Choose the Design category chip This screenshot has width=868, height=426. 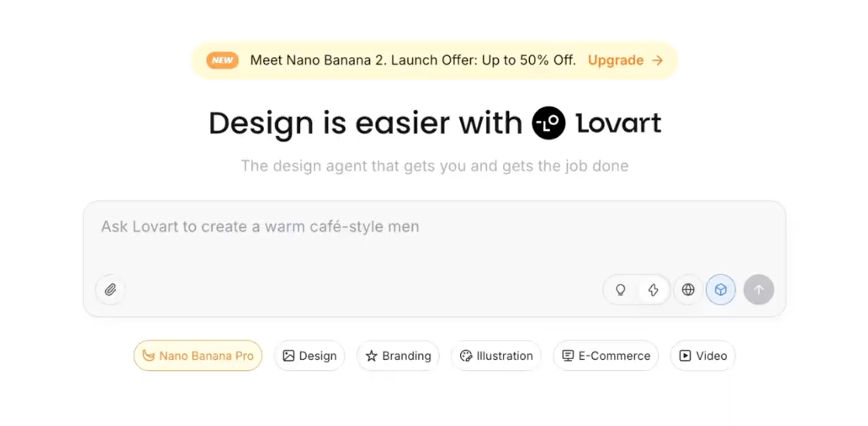pyautogui.click(x=309, y=356)
